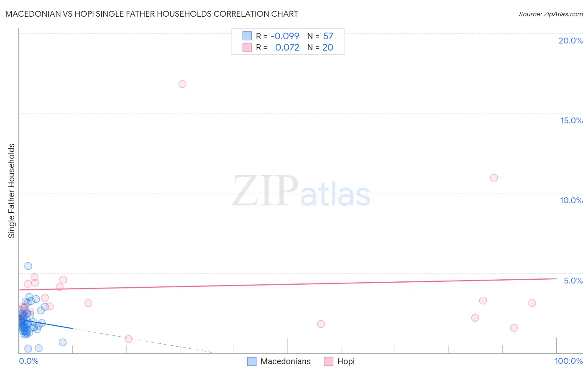The width and height of the screenshot is (588, 373).
Task: Click the dashed blue Macedonian trend extension
Action: pos(142,340)
